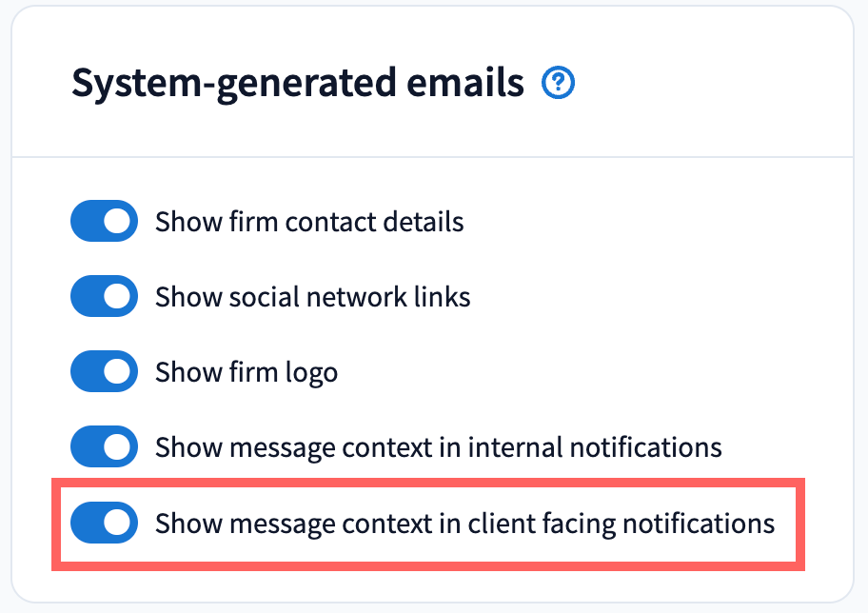Click the Show firm contact details label
The height and width of the screenshot is (613, 868).
(310, 221)
